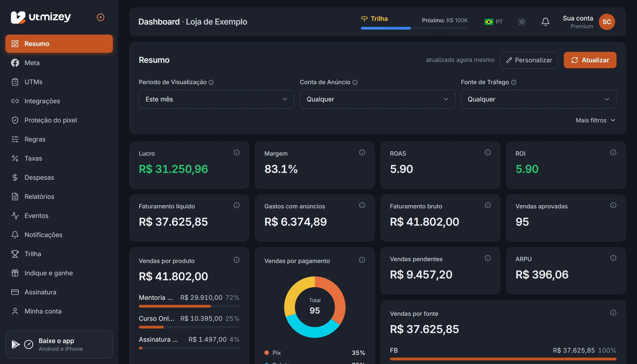Open Indique e ganhe in the sidebar
The image size is (637, 364).
[59, 273]
